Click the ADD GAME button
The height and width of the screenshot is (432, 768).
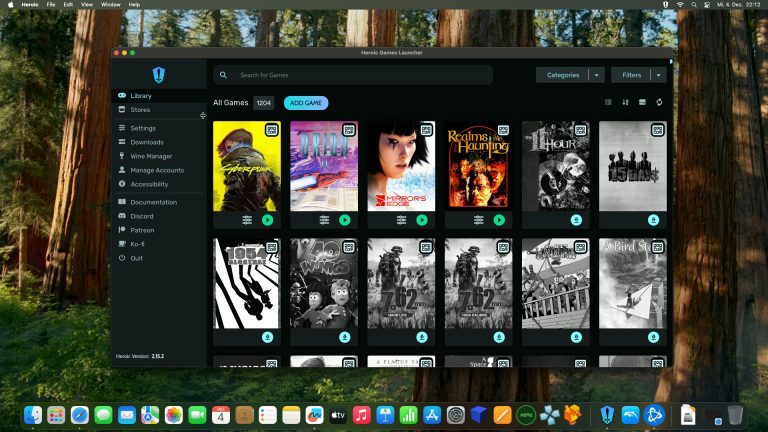pyautogui.click(x=306, y=103)
